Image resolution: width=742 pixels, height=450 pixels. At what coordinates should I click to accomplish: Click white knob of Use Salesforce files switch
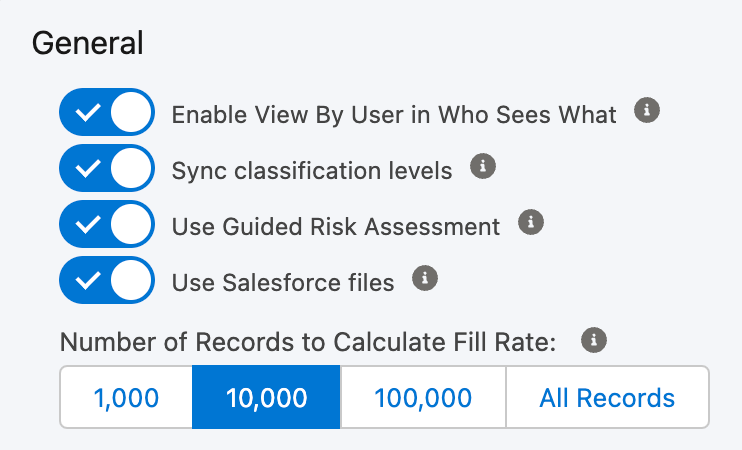pos(131,280)
